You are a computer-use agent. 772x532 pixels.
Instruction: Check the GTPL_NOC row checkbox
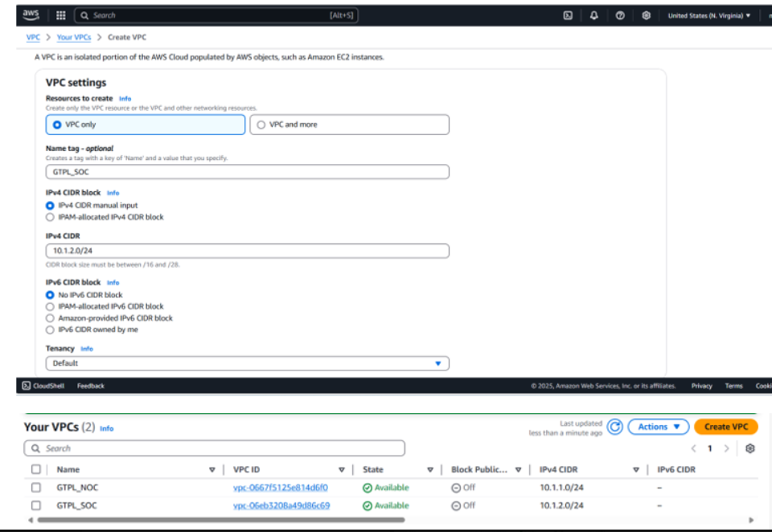(x=35, y=488)
